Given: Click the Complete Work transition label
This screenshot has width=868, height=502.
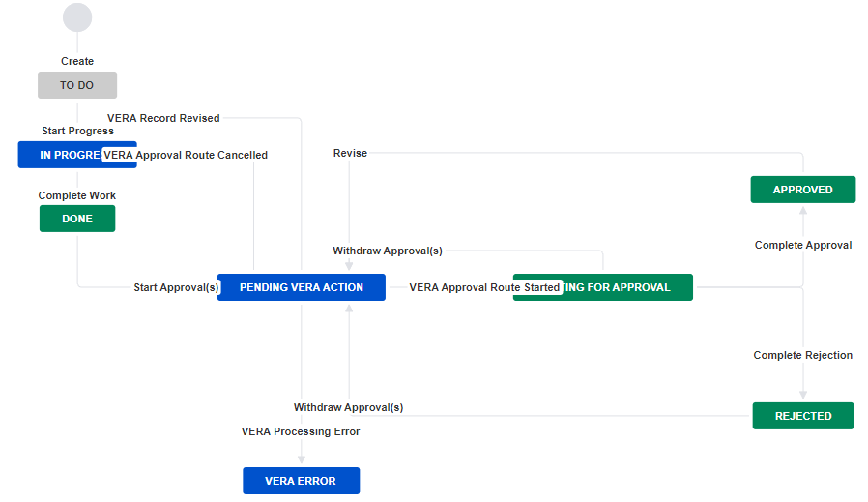Looking at the screenshot, I should point(77,195).
